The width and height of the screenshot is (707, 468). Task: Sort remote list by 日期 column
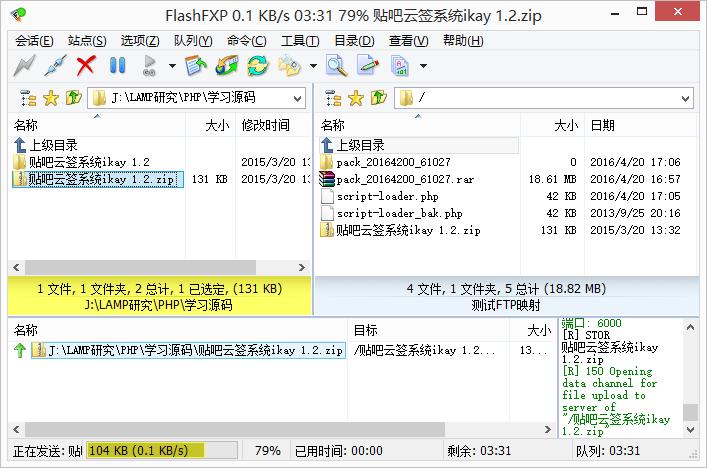[x=641, y=125]
